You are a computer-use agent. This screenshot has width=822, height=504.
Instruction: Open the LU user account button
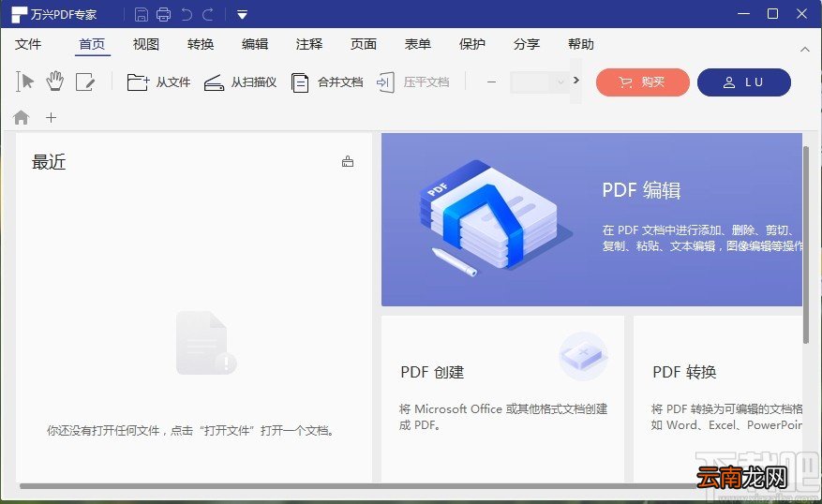point(744,82)
